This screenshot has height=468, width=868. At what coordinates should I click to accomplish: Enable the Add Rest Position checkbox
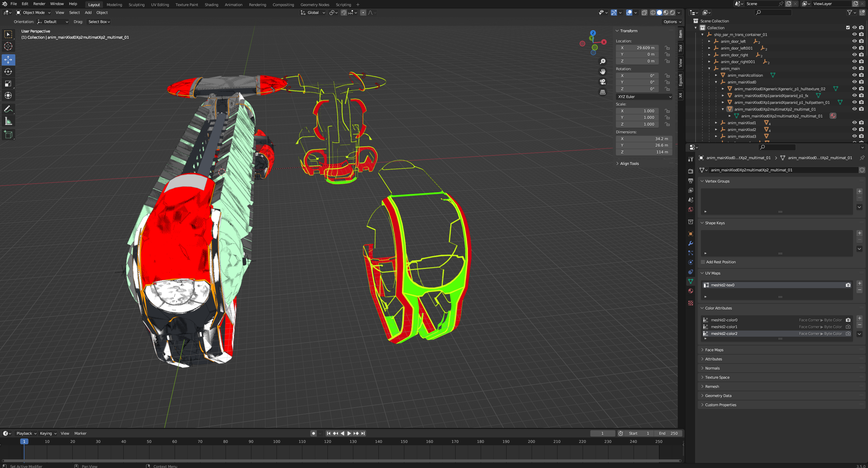(703, 262)
